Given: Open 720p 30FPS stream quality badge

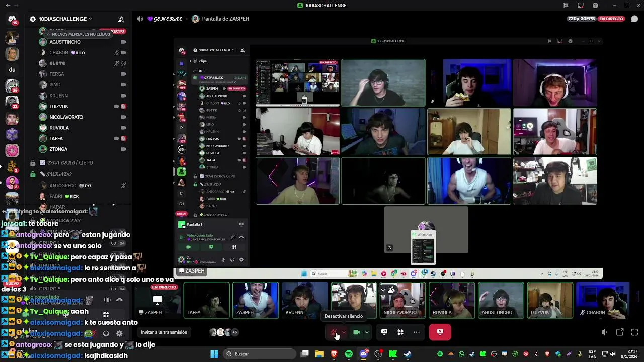Looking at the screenshot, I should point(581,19).
